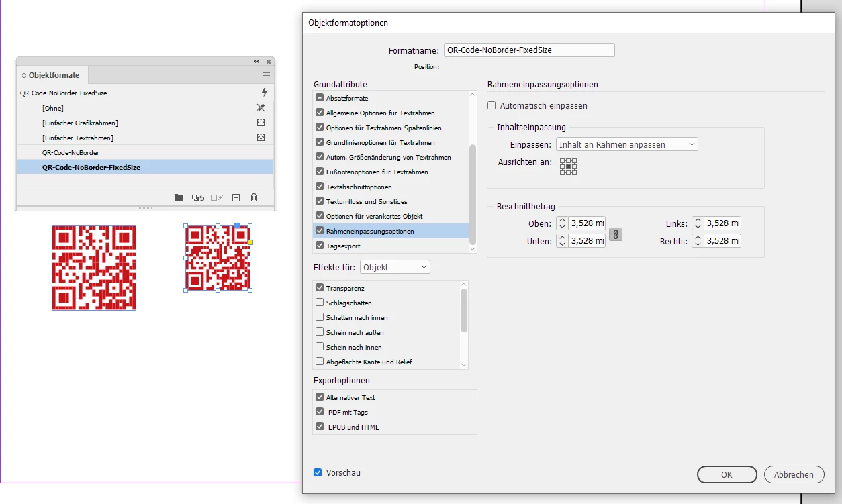Enable Abgeflachte Kante und Relief checkbox
The image size is (842, 504).
320,362
